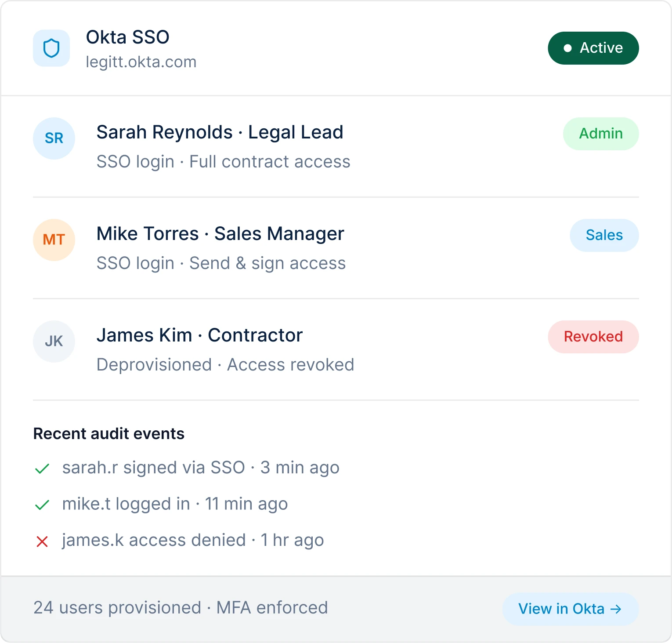Click the Okta SSO shield icon
The width and height of the screenshot is (672, 643).
pos(51,48)
